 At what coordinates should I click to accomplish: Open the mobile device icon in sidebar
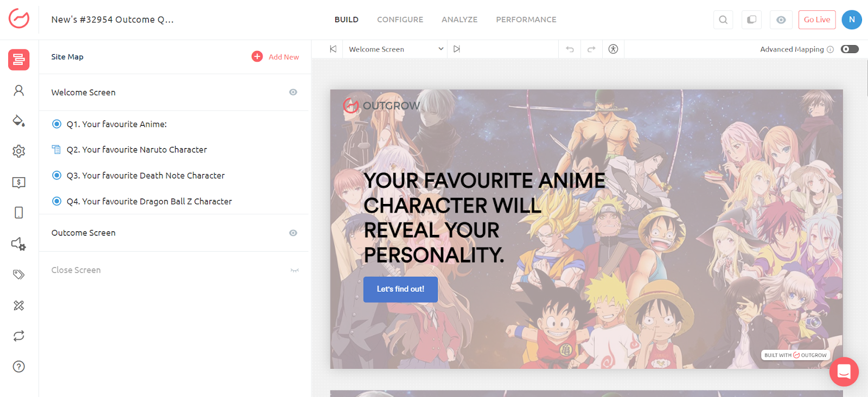(19, 213)
